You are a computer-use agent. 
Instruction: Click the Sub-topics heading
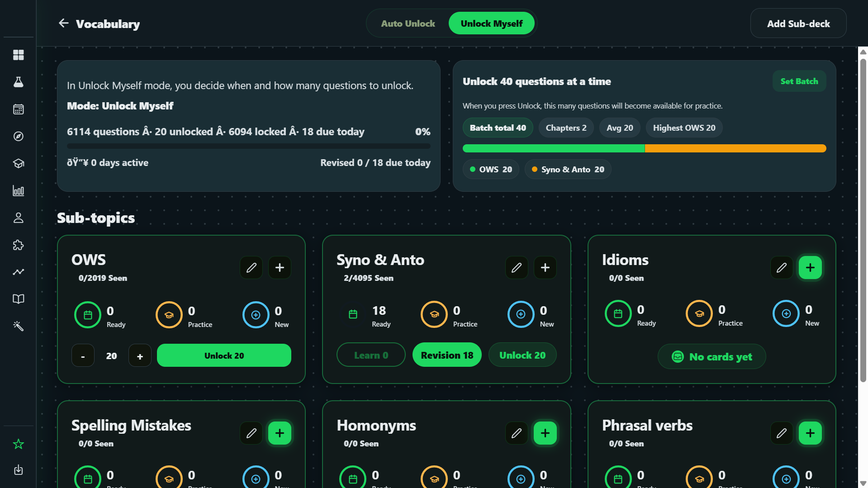[x=96, y=218]
